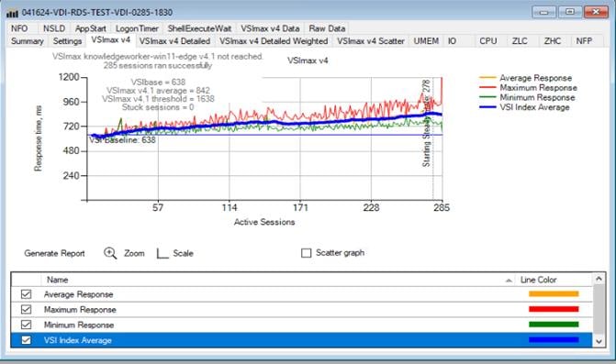Uncheck the Average Response checkbox

[26, 294]
